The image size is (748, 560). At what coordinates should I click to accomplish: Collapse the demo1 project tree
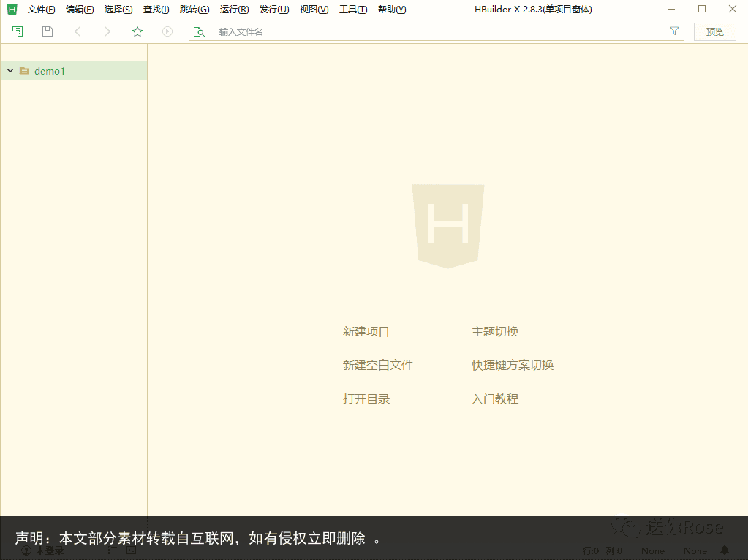coord(10,71)
